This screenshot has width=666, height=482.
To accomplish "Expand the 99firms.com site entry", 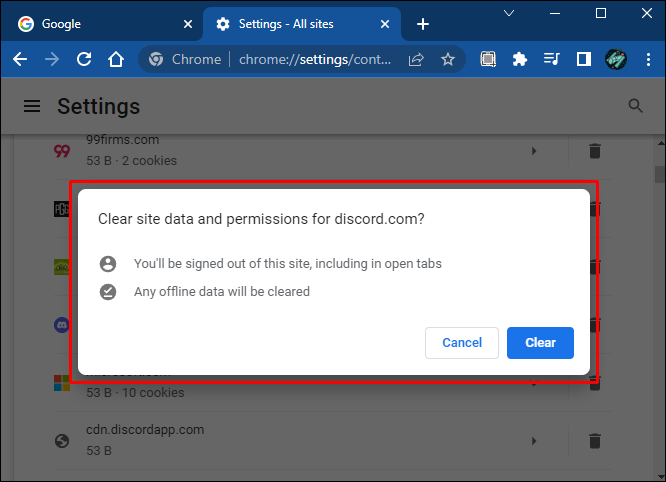I will pyautogui.click(x=534, y=151).
